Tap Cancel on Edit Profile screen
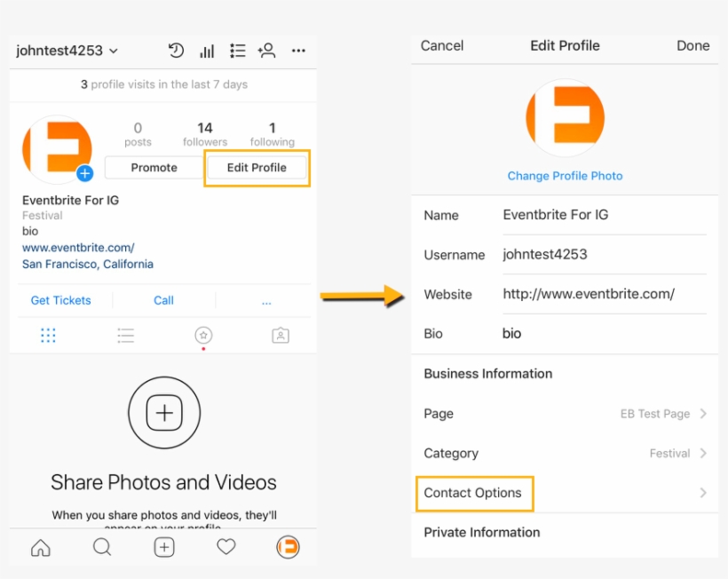Image resolution: width=728 pixels, height=579 pixels. click(442, 45)
